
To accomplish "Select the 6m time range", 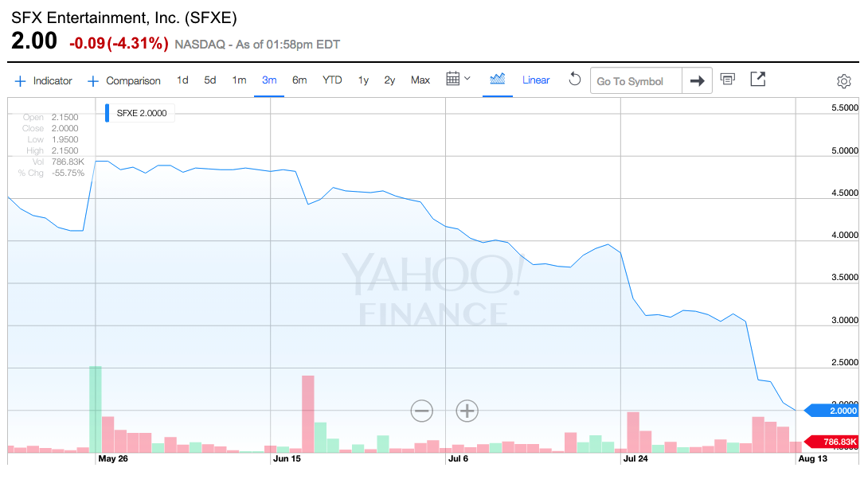I will click(299, 80).
